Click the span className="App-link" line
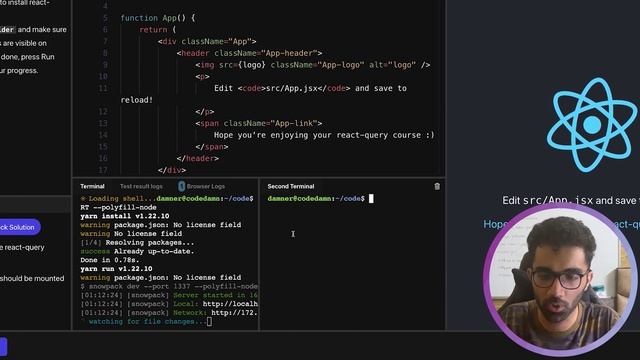 coord(259,123)
